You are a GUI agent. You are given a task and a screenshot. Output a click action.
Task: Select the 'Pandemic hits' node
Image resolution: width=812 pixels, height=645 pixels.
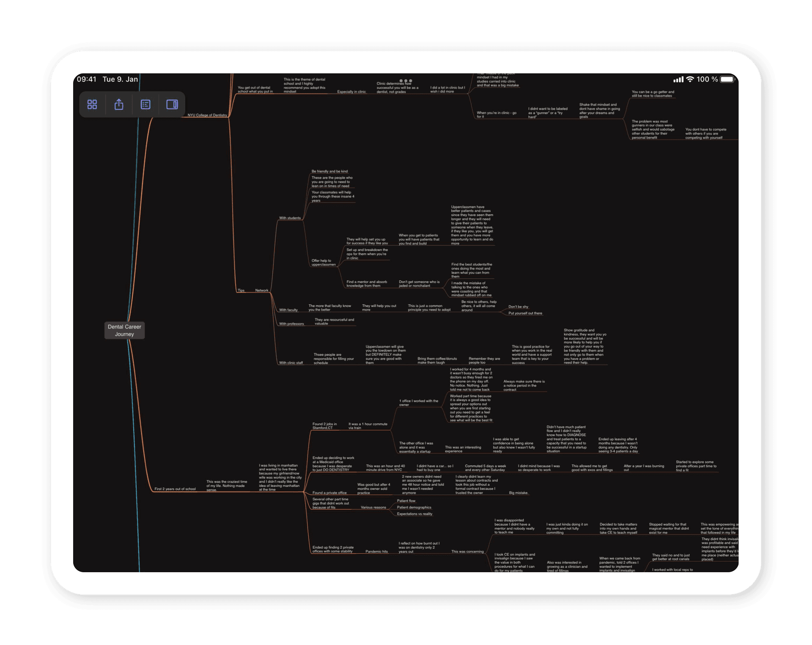tap(376, 552)
